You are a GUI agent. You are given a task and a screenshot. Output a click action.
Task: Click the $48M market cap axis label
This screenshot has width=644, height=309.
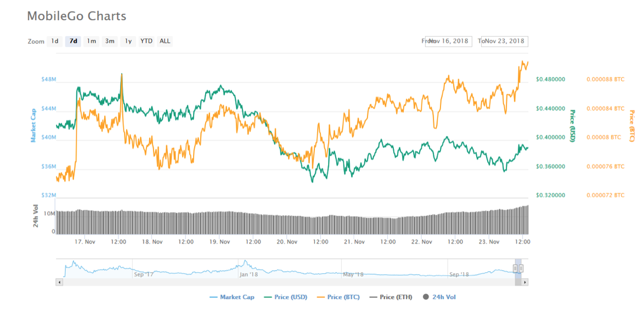click(49, 79)
